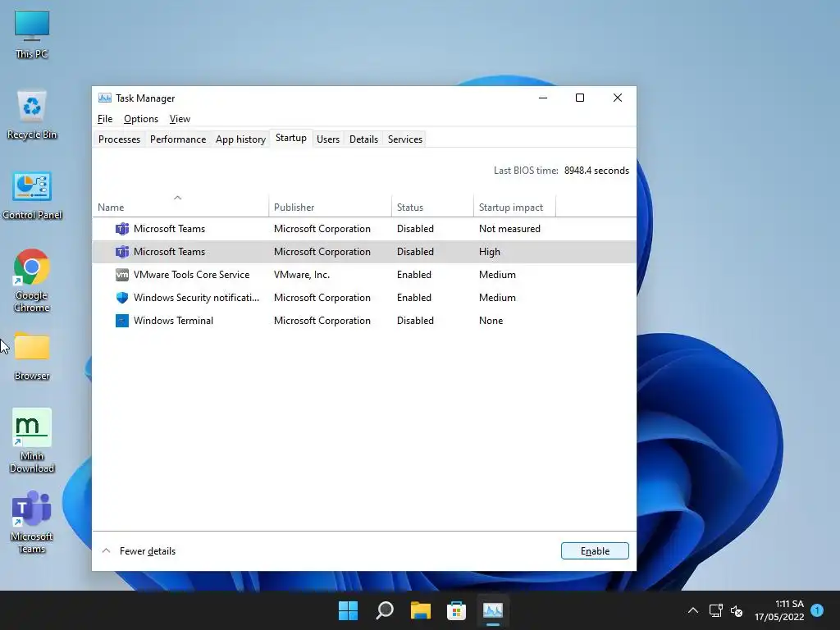840x630 pixels.
Task: Sort by Name column header
Action: point(180,208)
